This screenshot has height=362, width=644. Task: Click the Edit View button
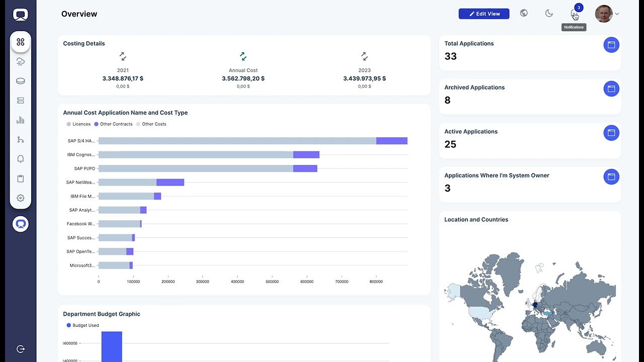[x=484, y=14]
